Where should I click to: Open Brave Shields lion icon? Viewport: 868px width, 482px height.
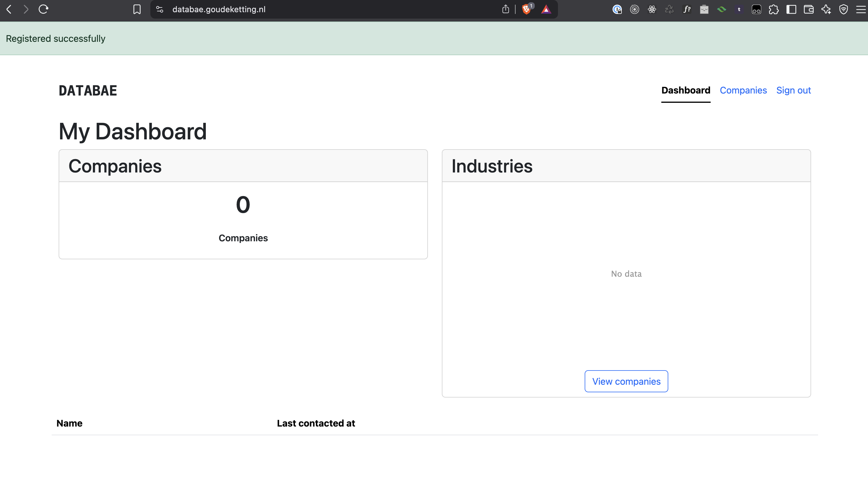click(527, 9)
